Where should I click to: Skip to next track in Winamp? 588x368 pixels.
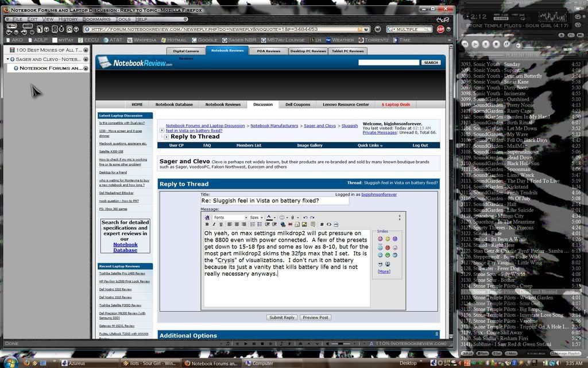pyautogui.click(x=506, y=44)
